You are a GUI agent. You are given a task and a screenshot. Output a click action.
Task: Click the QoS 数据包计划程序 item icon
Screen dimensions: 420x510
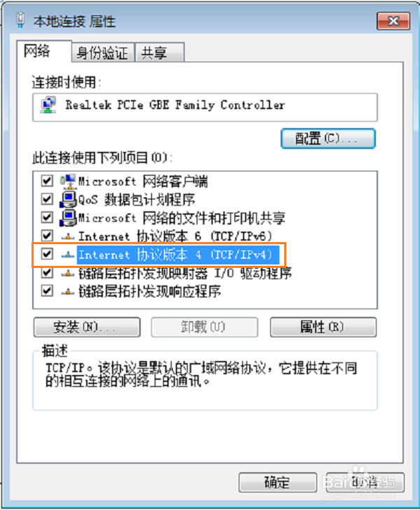68,199
